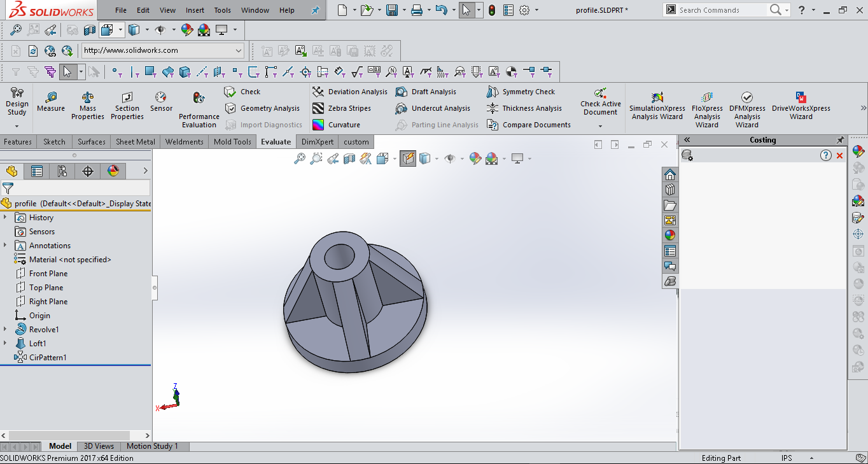Launch FloXpress Analysis Wizard

pyautogui.click(x=707, y=109)
